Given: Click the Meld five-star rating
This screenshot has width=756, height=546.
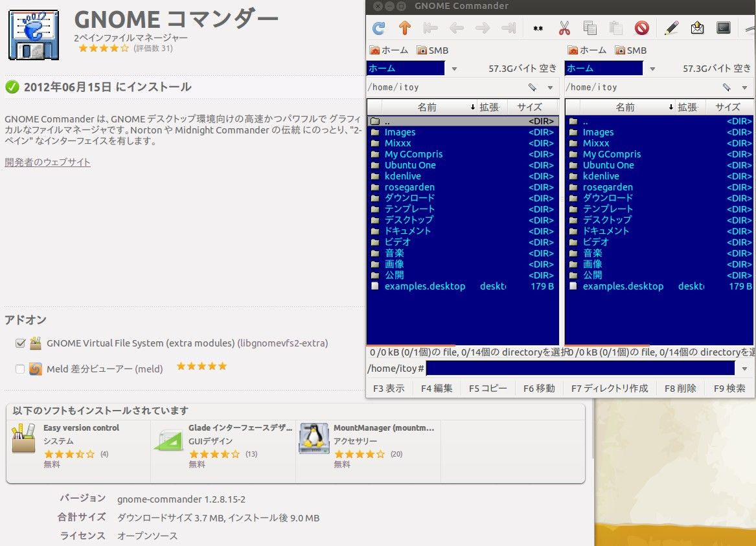Looking at the screenshot, I should coord(201,366).
